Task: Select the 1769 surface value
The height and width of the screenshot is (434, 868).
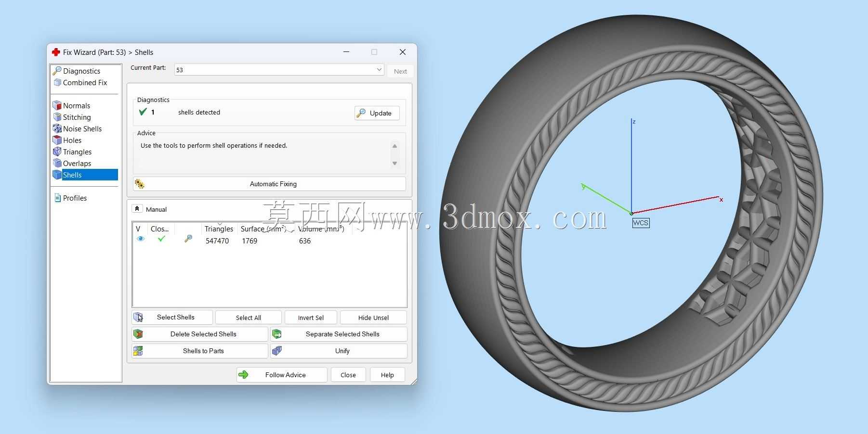Action: pyautogui.click(x=250, y=241)
